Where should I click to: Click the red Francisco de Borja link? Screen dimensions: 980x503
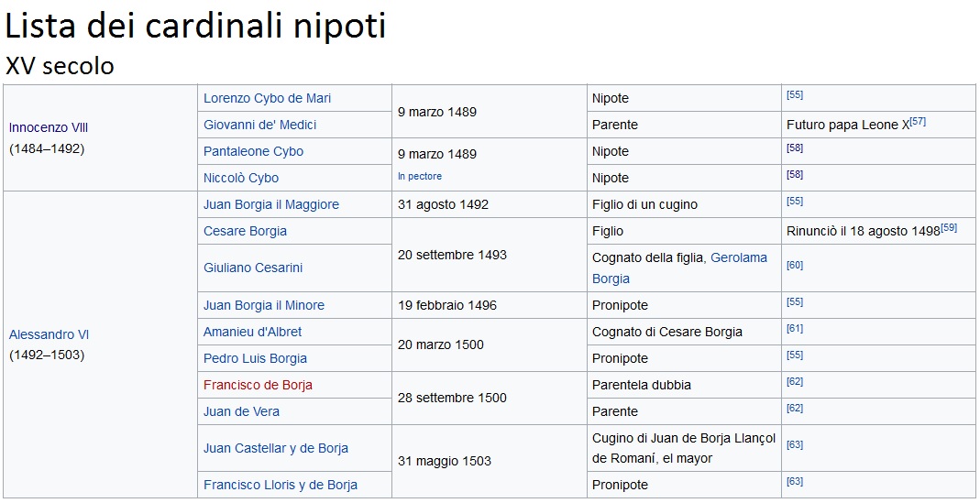(258, 385)
